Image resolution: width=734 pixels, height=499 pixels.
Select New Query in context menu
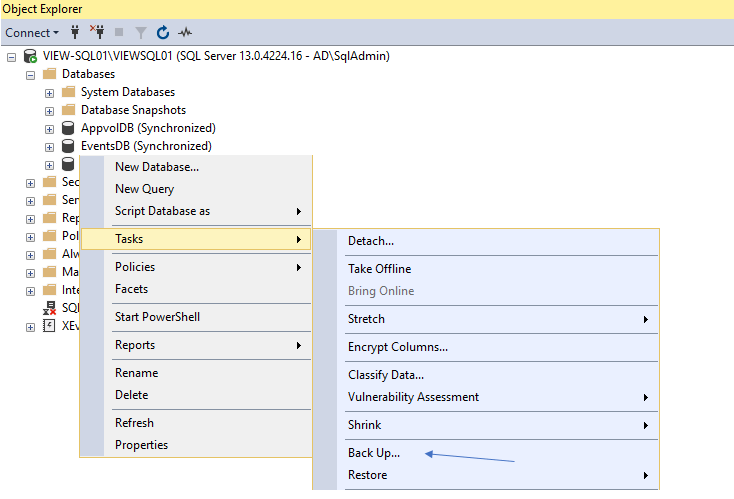click(x=144, y=189)
